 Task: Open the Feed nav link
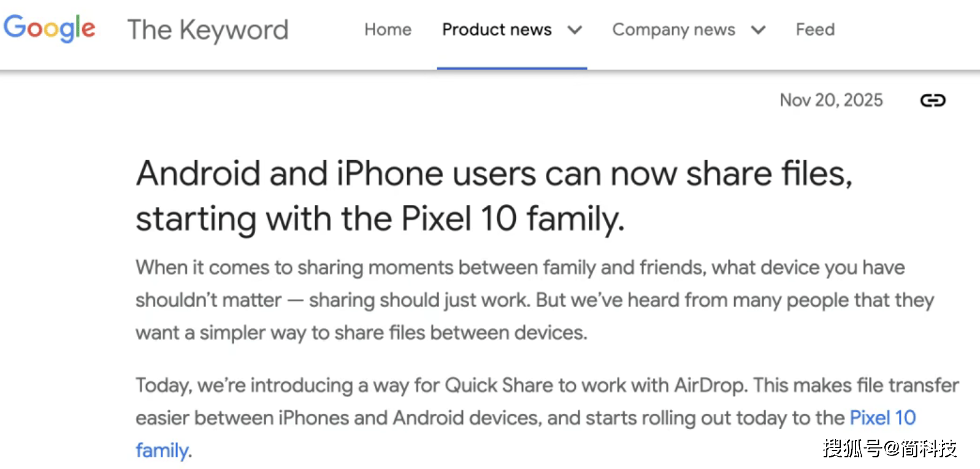point(815,29)
